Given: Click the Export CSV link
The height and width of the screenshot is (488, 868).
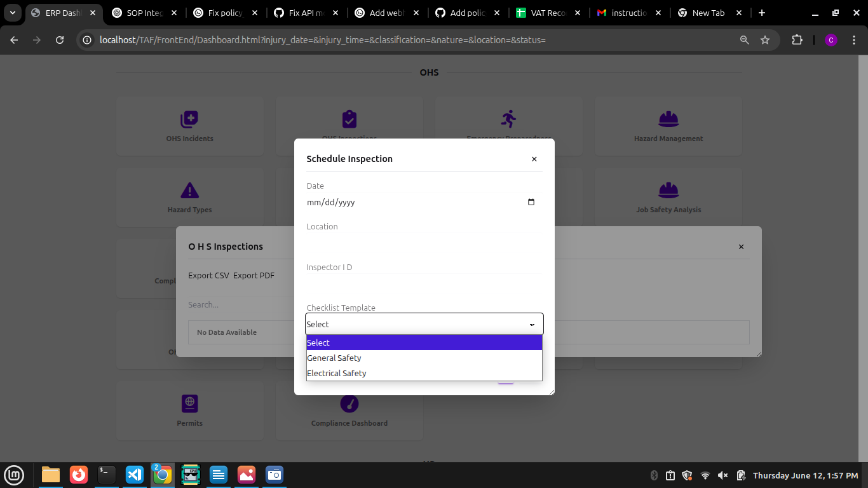Looking at the screenshot, I should [x=208, y=275].
